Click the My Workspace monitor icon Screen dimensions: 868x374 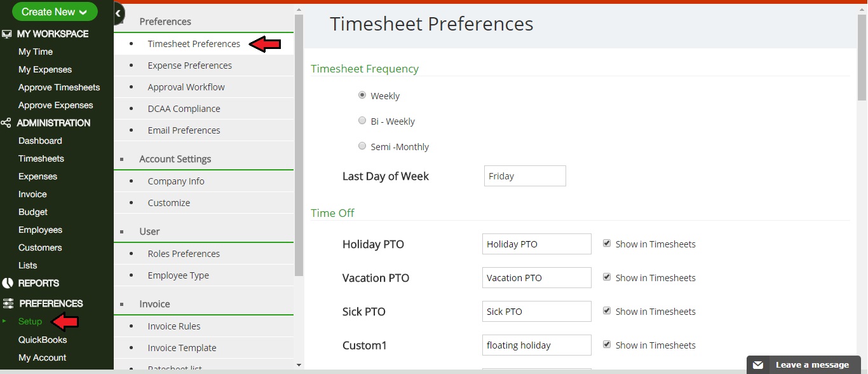[x=7, y=34]
